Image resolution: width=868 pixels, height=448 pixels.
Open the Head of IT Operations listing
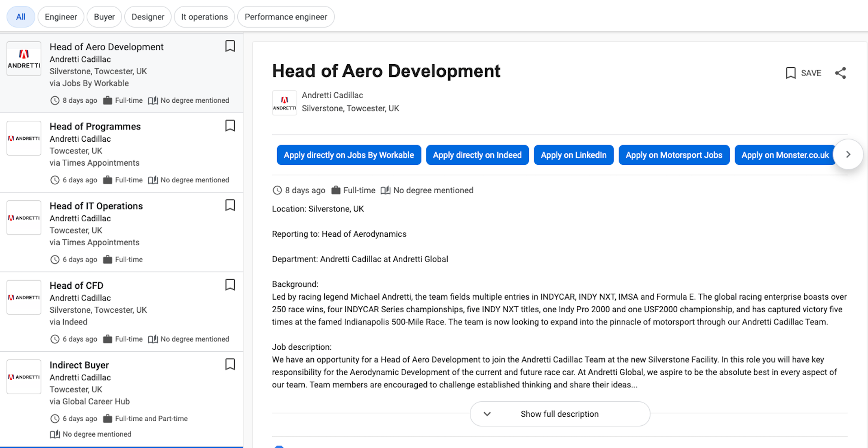tap(96, 206)
